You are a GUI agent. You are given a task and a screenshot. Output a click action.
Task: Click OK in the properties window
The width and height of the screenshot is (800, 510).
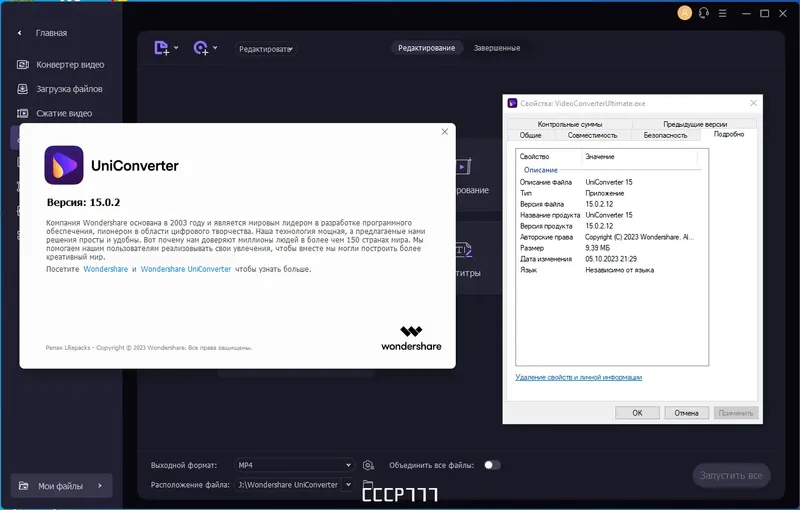[x=637, y=413]
